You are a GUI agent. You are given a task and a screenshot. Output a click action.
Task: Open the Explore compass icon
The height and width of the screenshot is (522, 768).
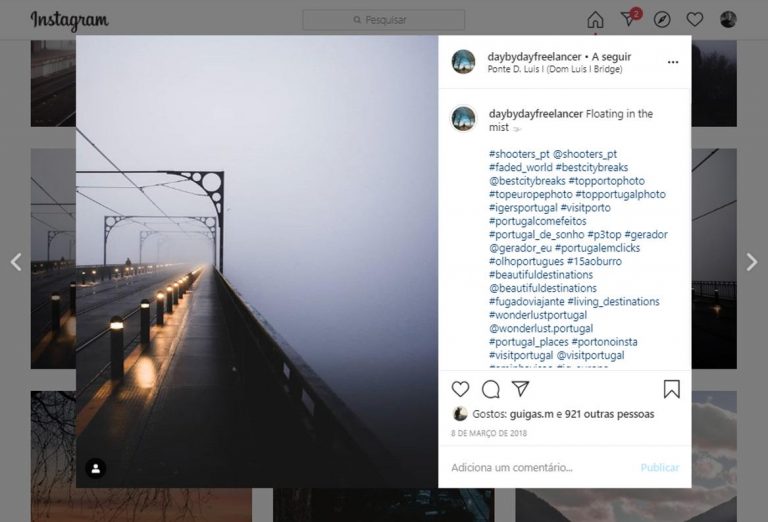pos(662,20)
